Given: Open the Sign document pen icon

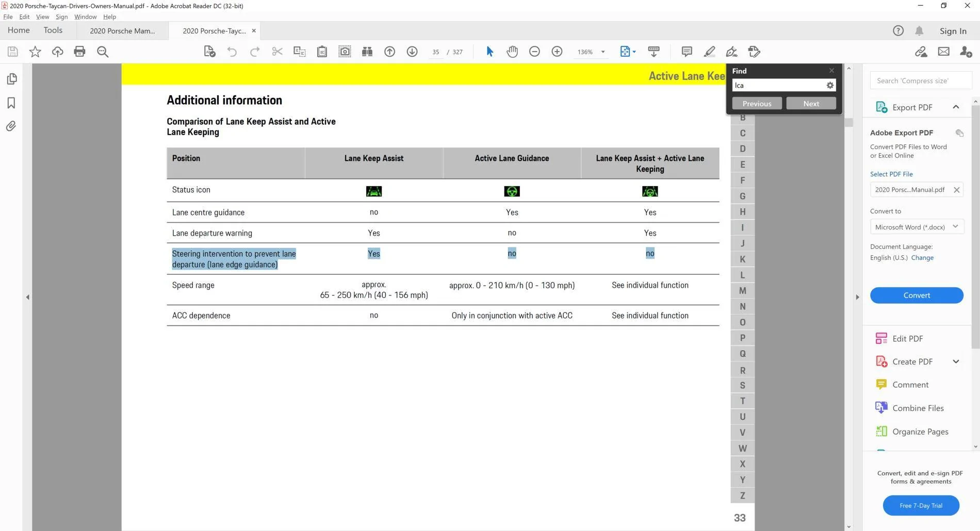Looking at the screenshot, I should click(731, 52).
